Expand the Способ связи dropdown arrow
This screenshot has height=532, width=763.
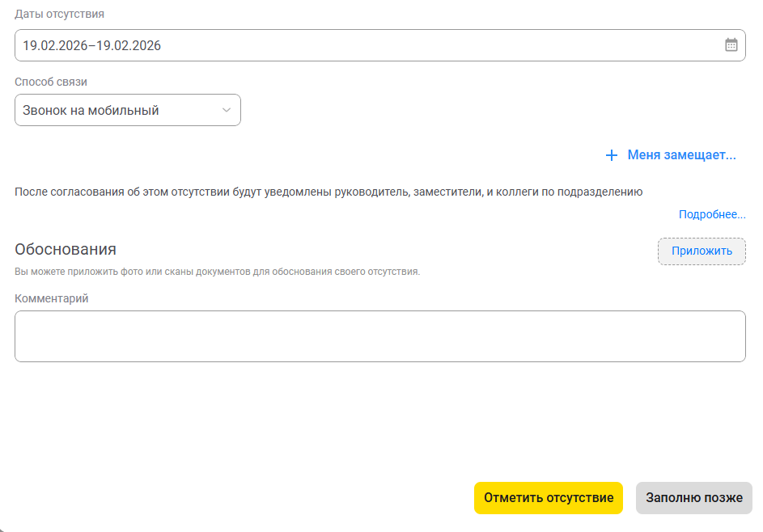(227, 111)
